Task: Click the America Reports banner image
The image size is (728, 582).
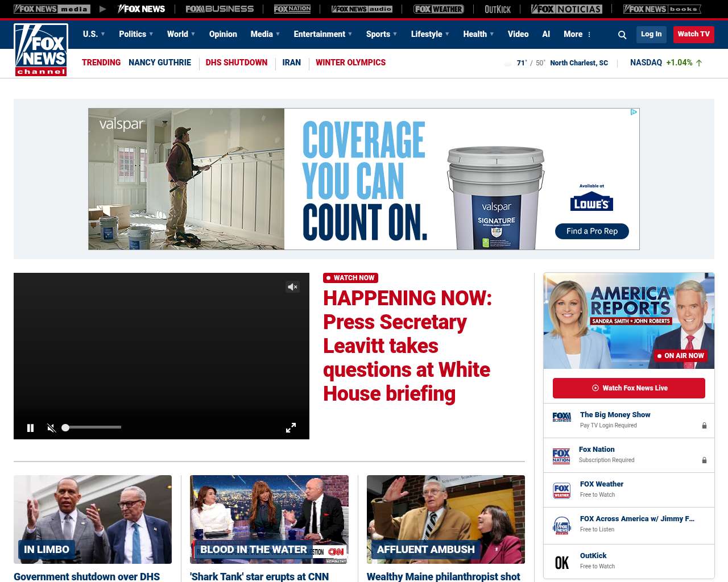Action: pos(629,321)
